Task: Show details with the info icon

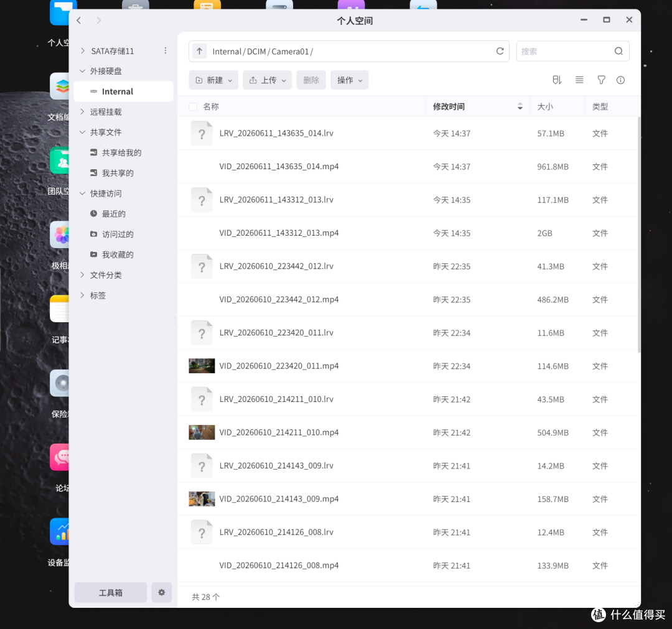Action: pos(620,80)
